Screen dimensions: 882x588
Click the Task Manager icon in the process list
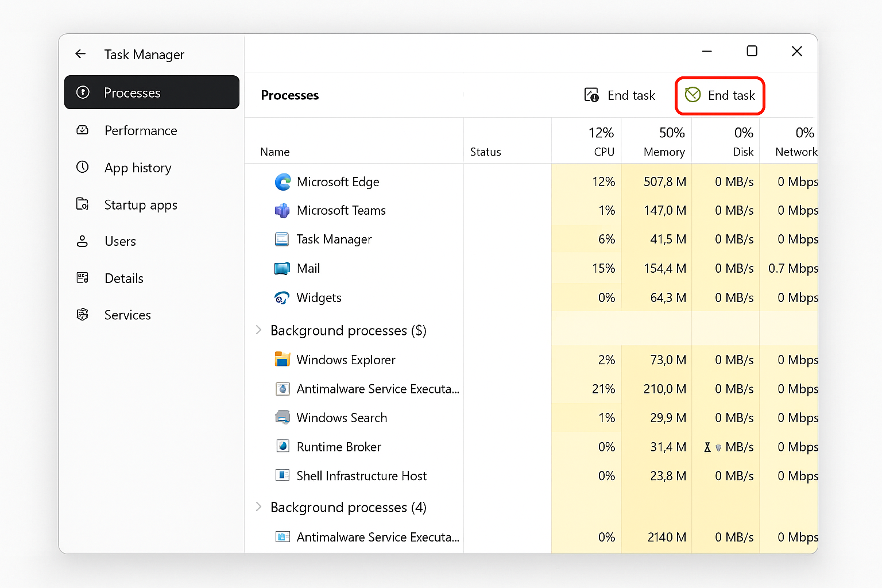click(x=282, y=239)
